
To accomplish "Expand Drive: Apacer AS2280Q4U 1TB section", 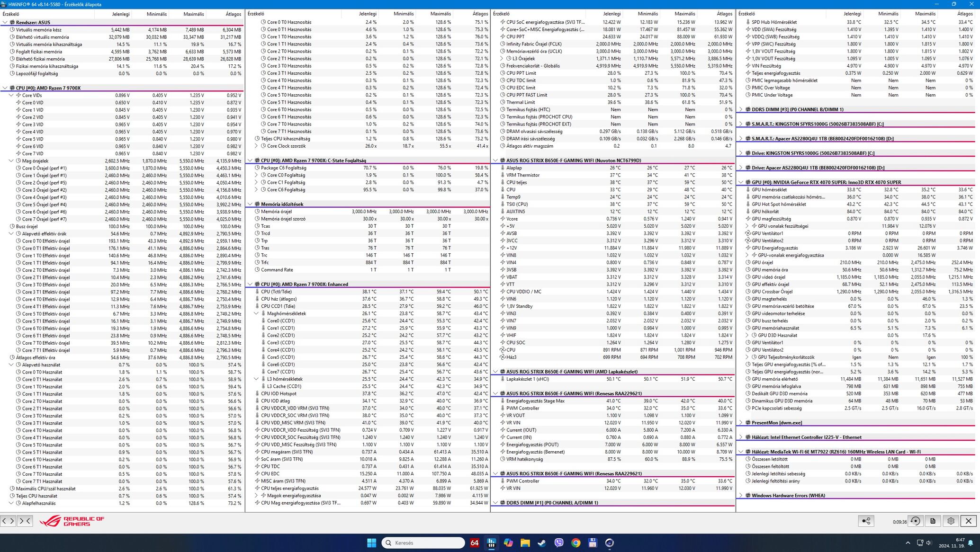I will point(741,168).
